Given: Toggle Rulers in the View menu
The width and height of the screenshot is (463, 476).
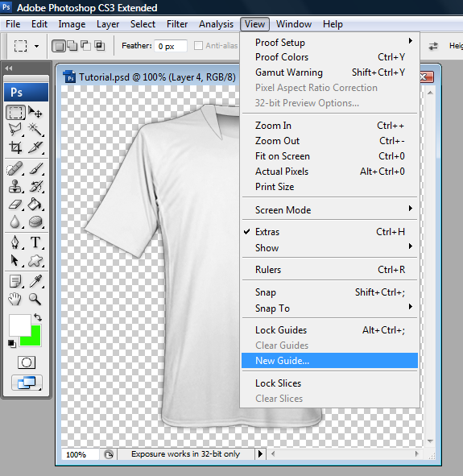Looking at the screenshot, I should click(x=329, y=270).
